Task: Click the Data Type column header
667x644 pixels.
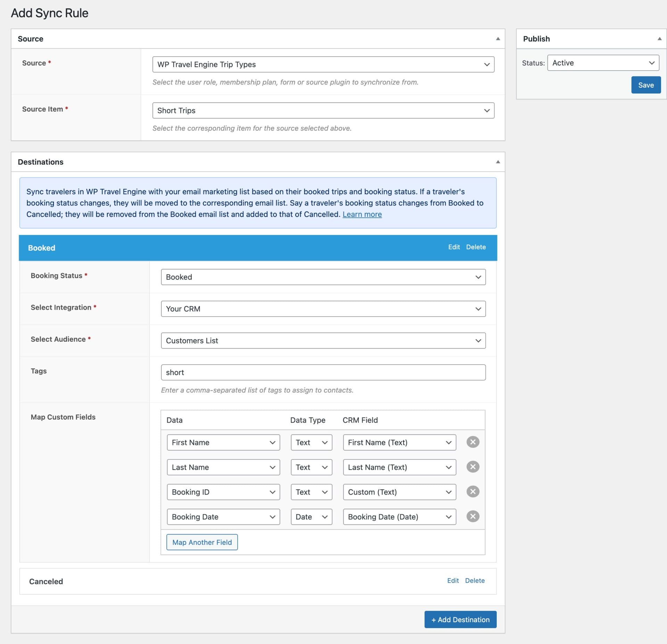Action: tap(308, 420)
